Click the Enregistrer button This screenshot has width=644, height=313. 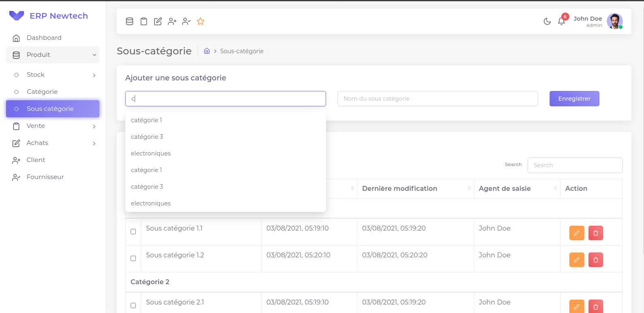[574, 99]
